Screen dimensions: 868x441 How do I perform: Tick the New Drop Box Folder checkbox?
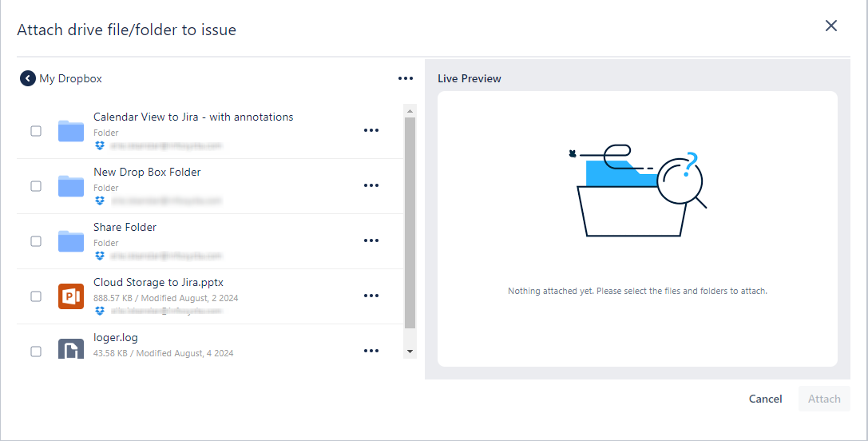36,186
